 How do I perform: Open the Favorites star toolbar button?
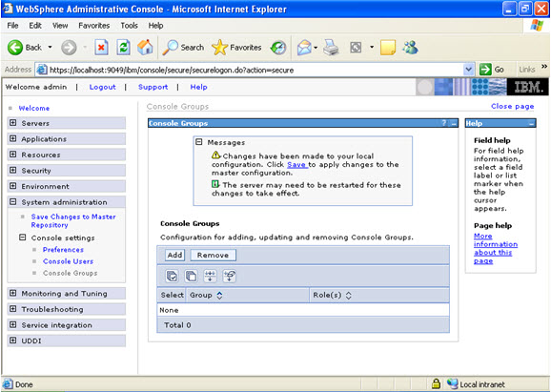236,47
